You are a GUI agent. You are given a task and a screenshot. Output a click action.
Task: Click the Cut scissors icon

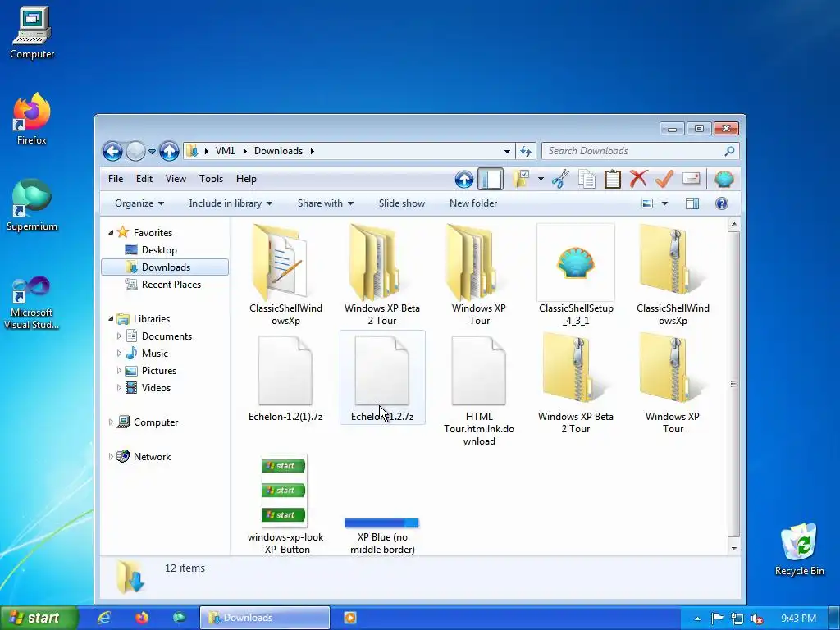[560, 180]
